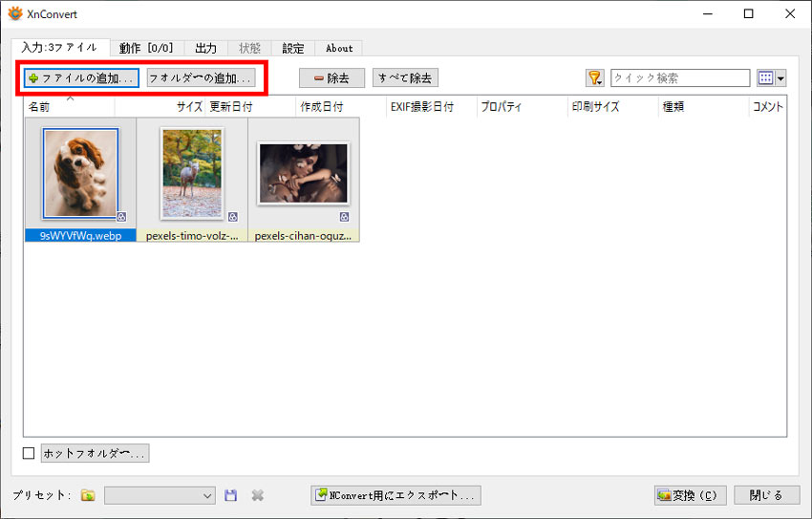Viewport: 812px width, 519px height.
Task: Focus the クイック検索 search field
Action: [x=680, y=78]
